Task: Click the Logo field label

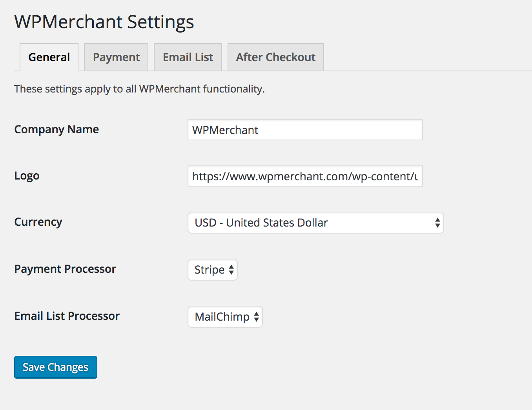Action: (27, 176)
